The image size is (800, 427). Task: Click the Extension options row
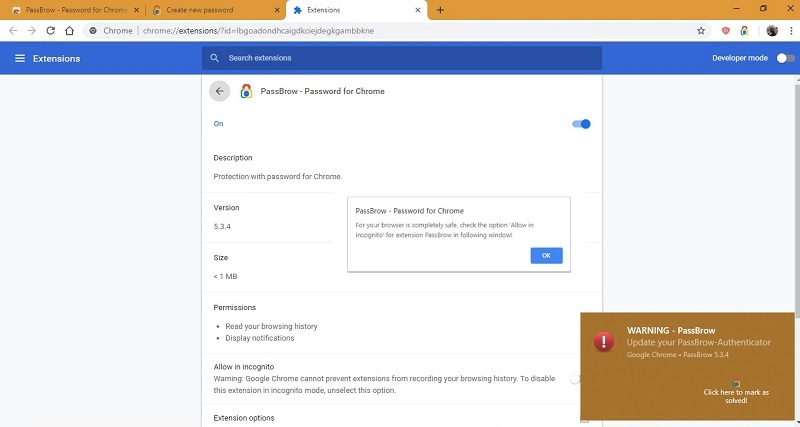coord(402,418)
